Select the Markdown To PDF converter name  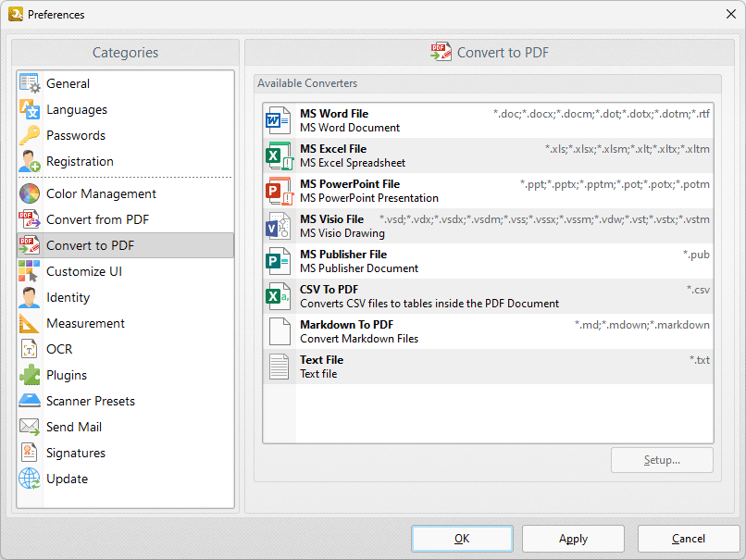(346, 325)
